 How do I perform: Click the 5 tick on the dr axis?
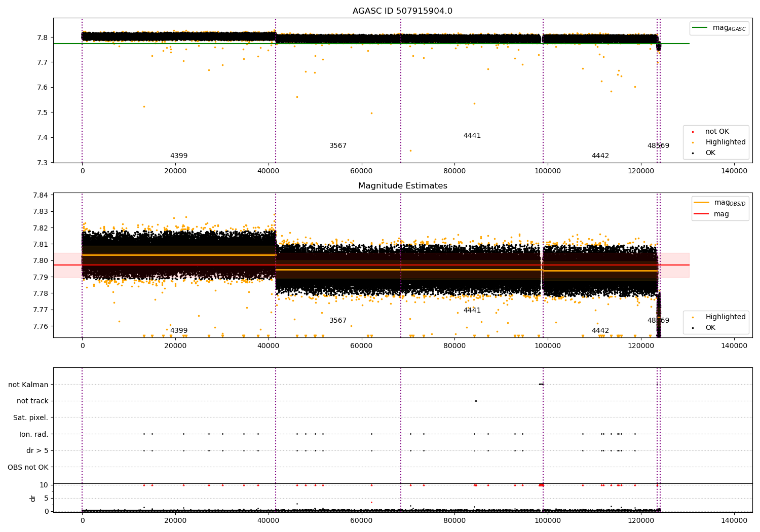(x=47, y=498)
